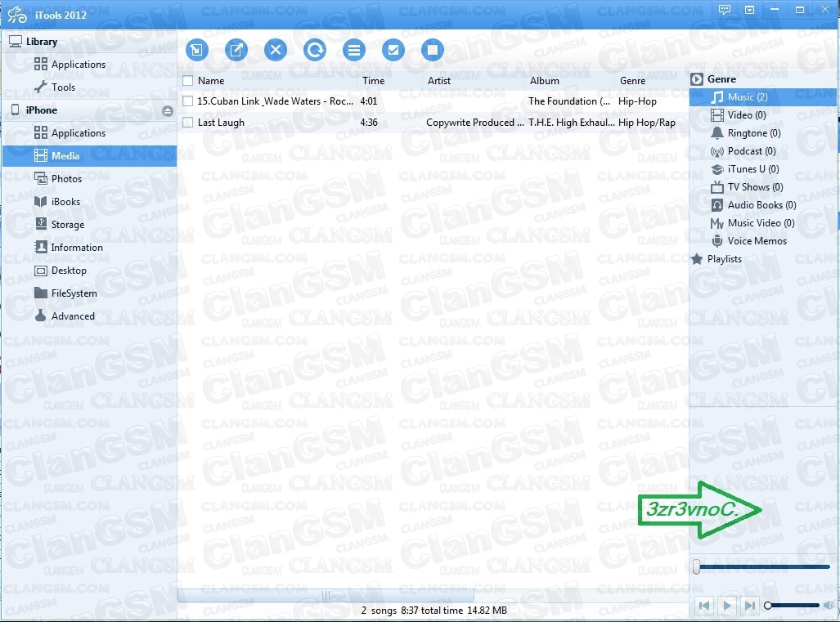
Task: Eject the iPhone using the eject icon
Action: click(x=168, y=111)
